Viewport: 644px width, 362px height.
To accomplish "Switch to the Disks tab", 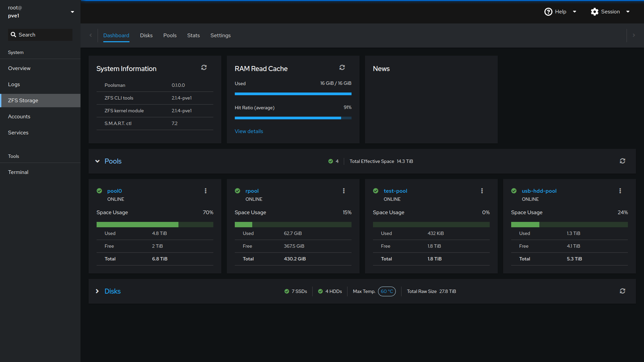I will pyautogui.click(x=146, y=35).
